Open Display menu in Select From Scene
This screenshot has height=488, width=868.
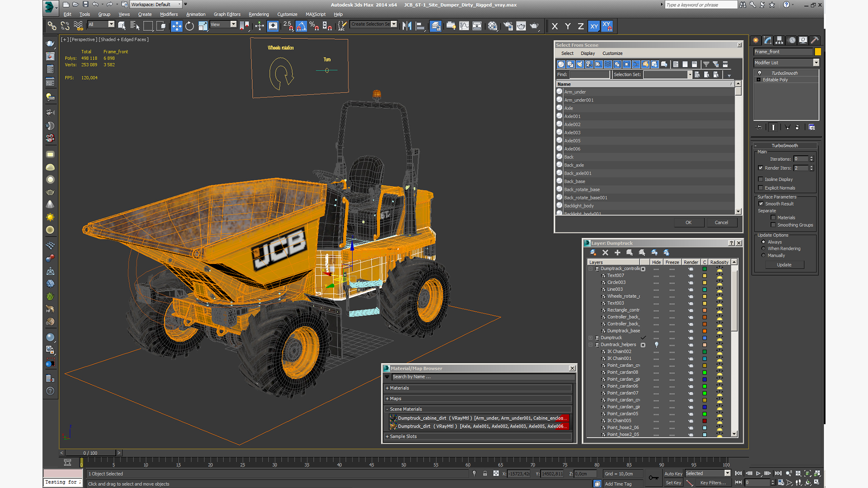tap(588, 53)
